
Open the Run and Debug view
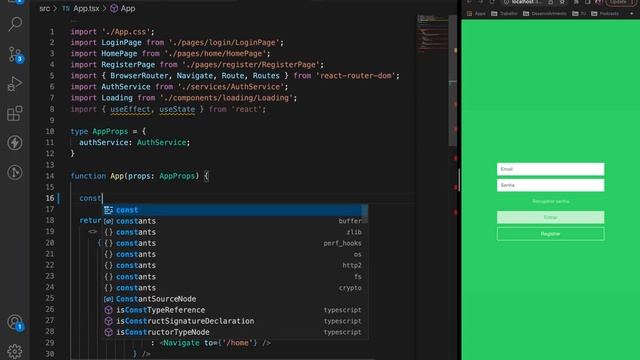coord(15,84)
